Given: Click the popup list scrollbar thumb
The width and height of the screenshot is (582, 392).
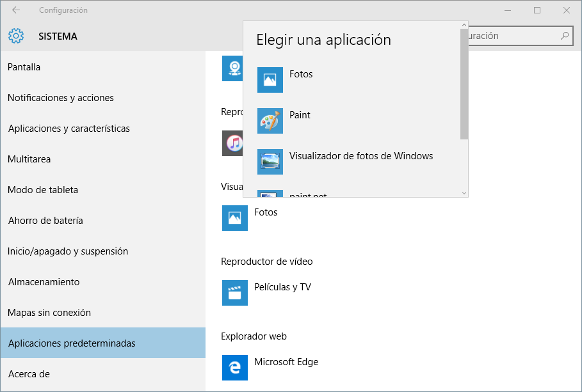Looking at the screenshot, I should tap(464, 84).
